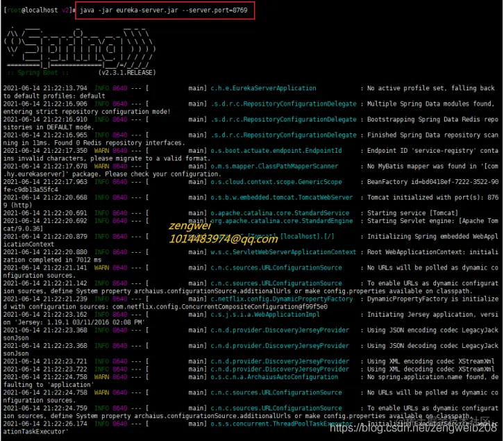
Task: Click timestamp 2021-06-14 21:22:24.759
Action: 45,408
